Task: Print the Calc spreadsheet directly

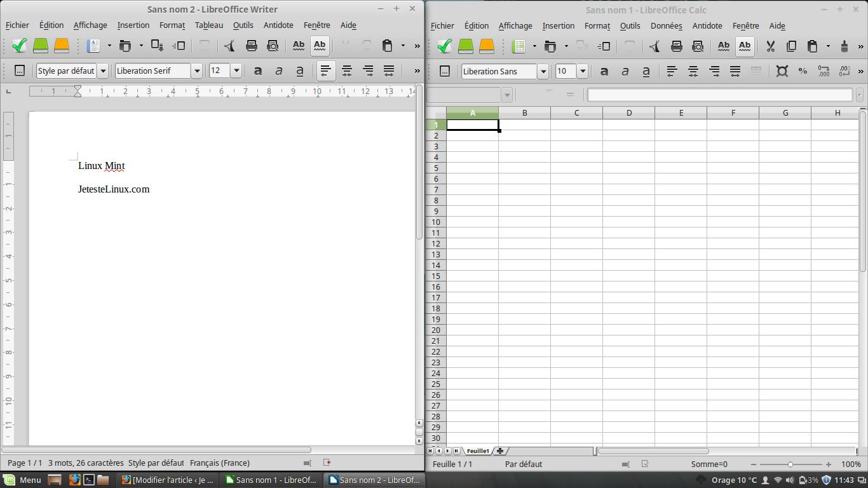Action: click(x=677, y=46)
